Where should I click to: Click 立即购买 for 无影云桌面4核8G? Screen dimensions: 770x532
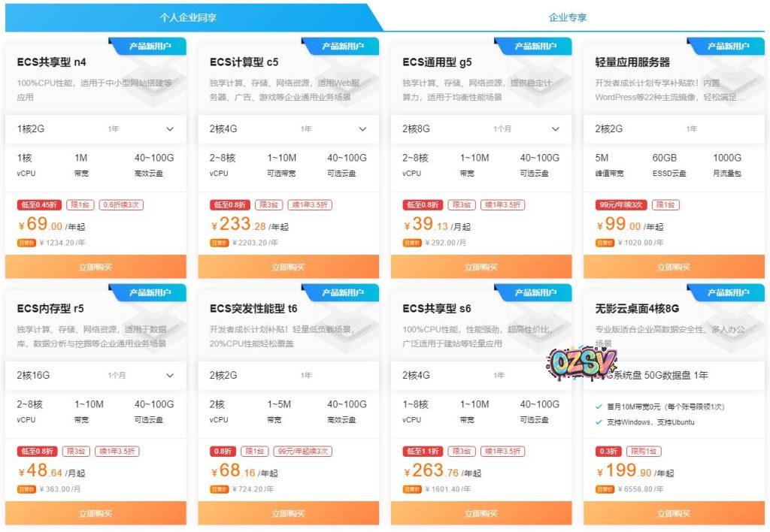[x=674, y=513]
